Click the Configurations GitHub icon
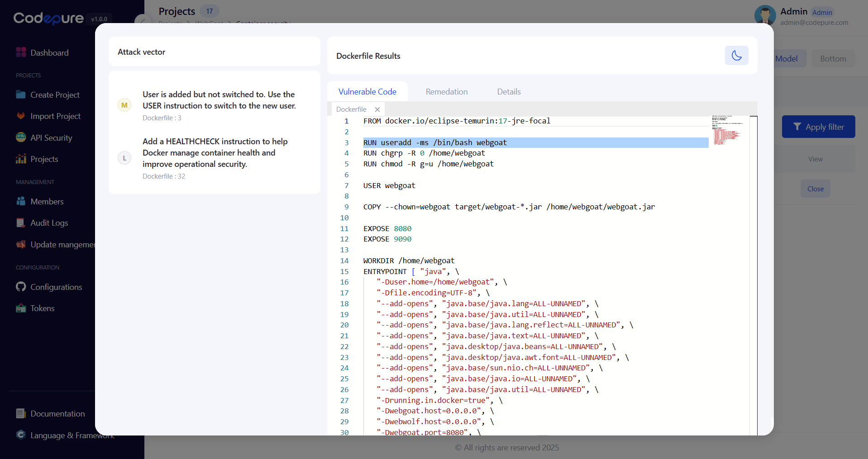 [21, 287]
